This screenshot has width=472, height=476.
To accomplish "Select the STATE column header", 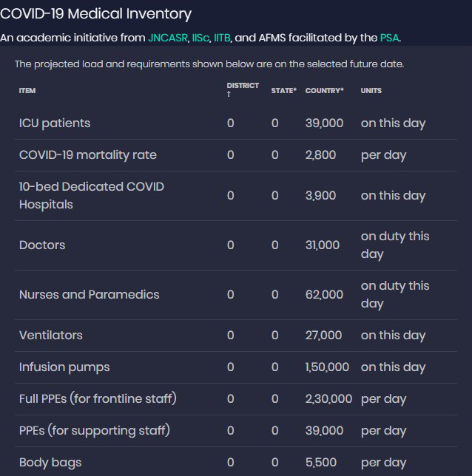I will click(x=283, y=90).
